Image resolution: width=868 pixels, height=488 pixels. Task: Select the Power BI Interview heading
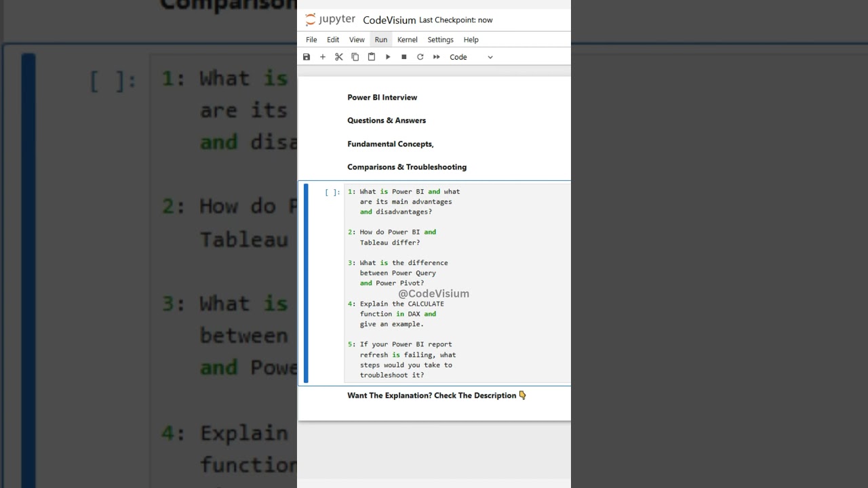click(382, 98)
